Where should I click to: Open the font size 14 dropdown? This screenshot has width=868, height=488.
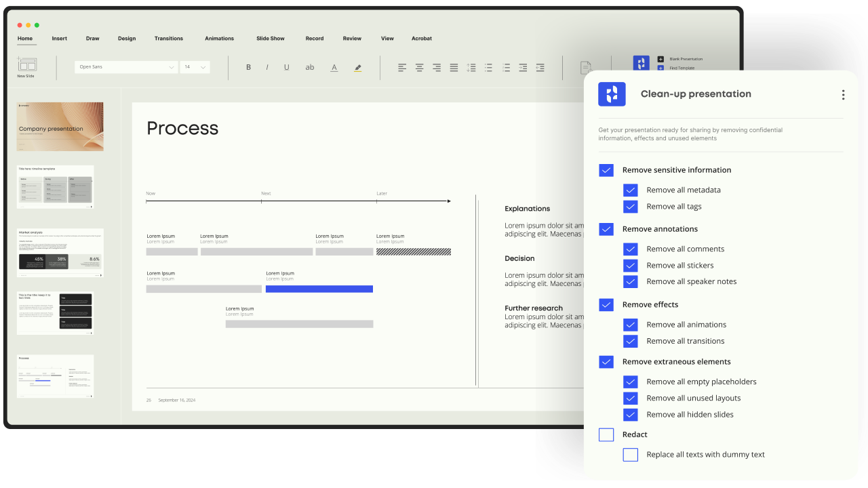[x=195, y=67]
